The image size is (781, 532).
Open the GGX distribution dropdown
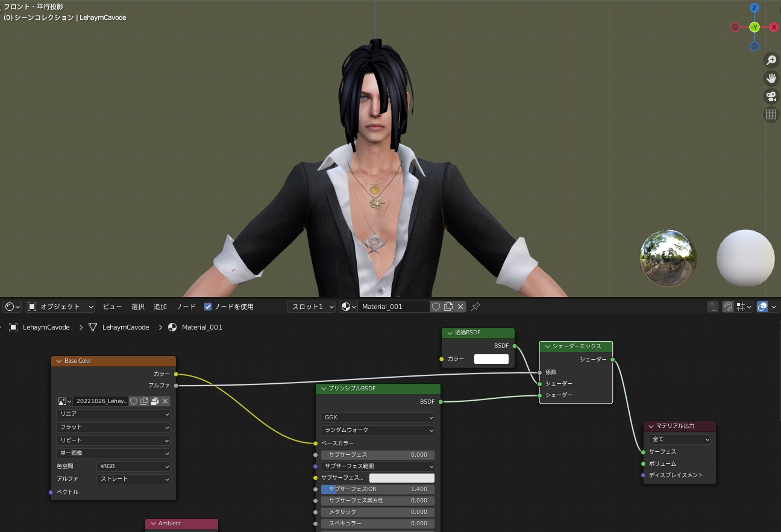[x=378, y=417]
